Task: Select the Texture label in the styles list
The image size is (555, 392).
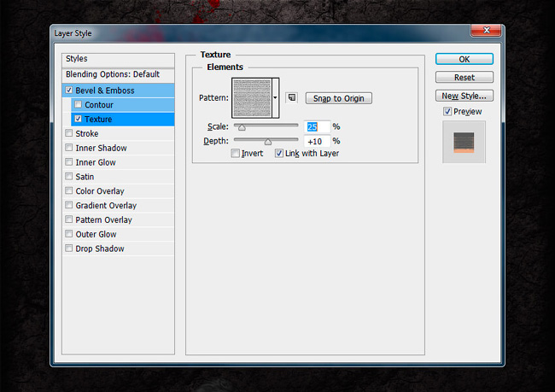Action: [98, 120]
